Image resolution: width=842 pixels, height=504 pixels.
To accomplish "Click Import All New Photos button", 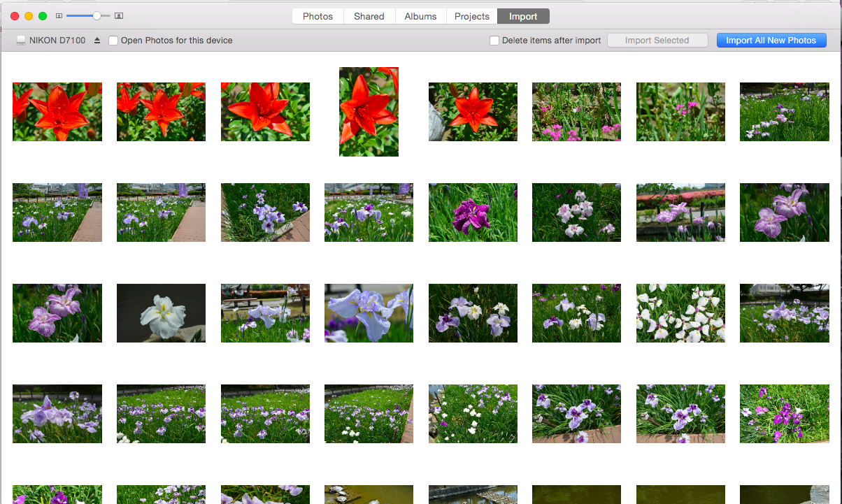I will pyautogui.click(x=771, y=41).
